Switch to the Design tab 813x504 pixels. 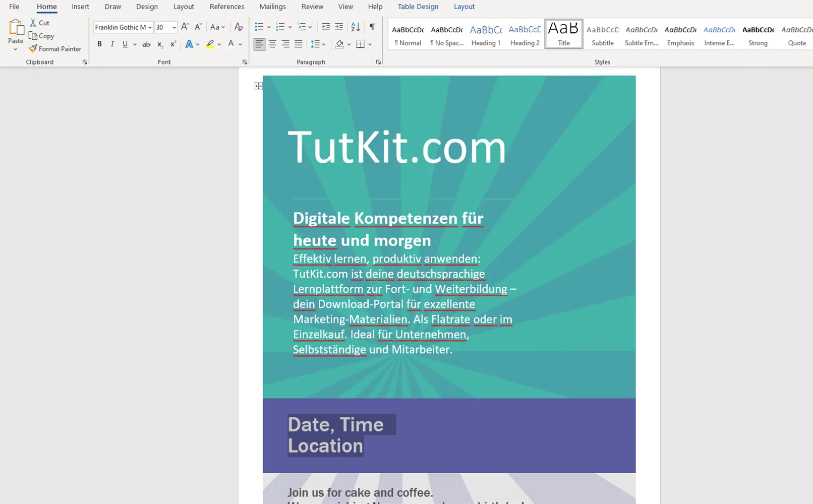[x=147, y=7]
